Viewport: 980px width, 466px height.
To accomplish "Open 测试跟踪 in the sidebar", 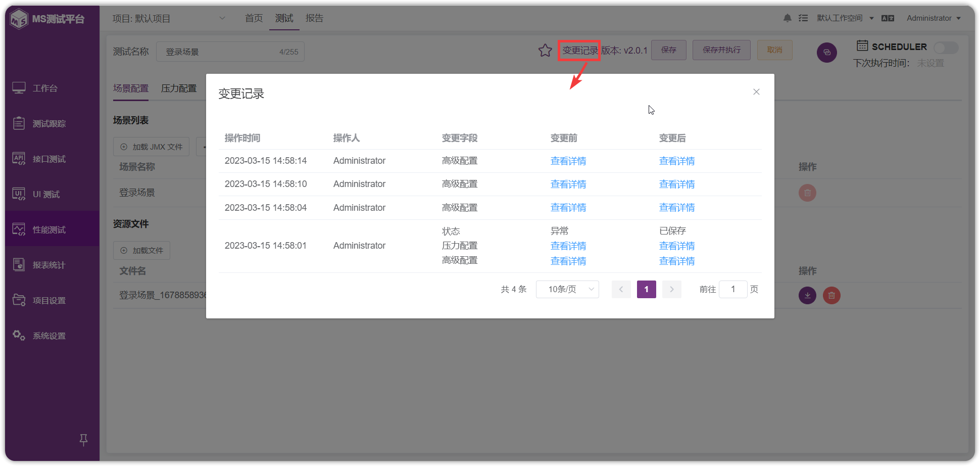I will [53, 123].
